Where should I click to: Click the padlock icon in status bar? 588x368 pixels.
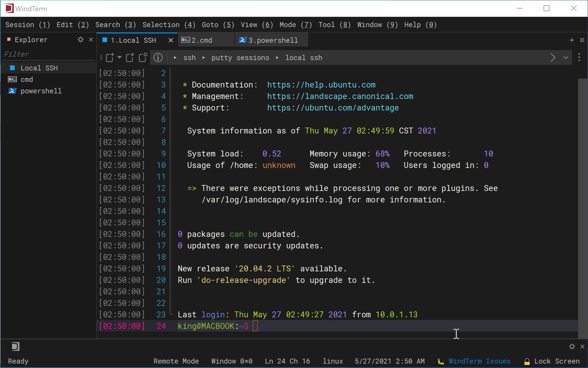[x=527, y=361]
